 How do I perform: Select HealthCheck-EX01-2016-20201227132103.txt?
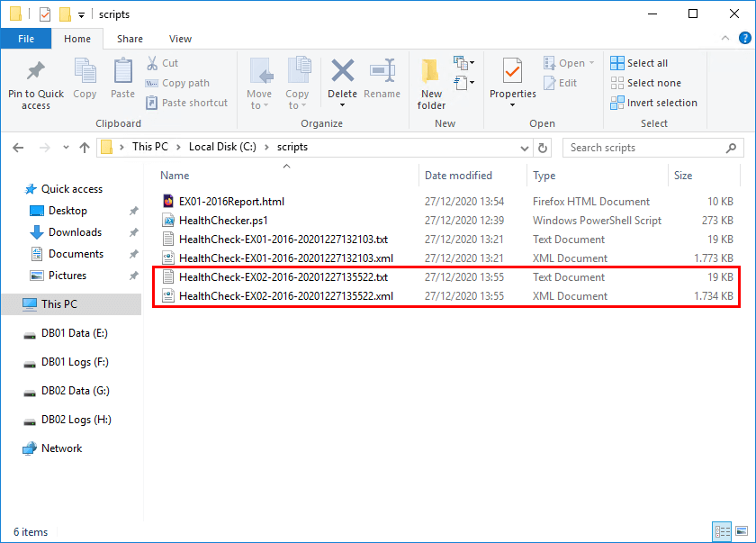pyautogui.click(x=446, y=240)
